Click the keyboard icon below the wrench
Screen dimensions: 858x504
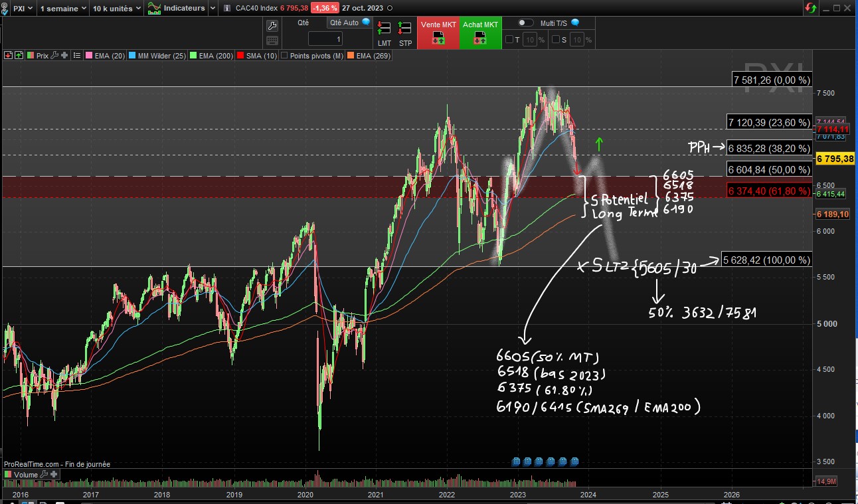pyautogui.click(x=272, y=41)
